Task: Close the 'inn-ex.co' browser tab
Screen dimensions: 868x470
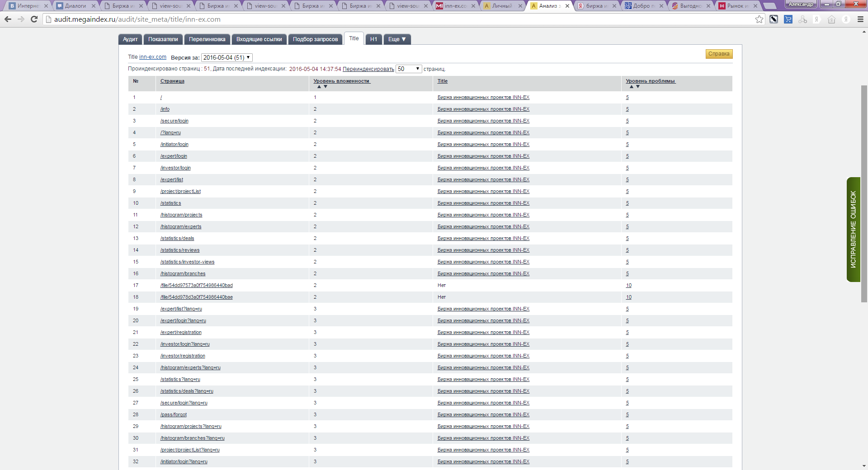Action: coord(473,6)
